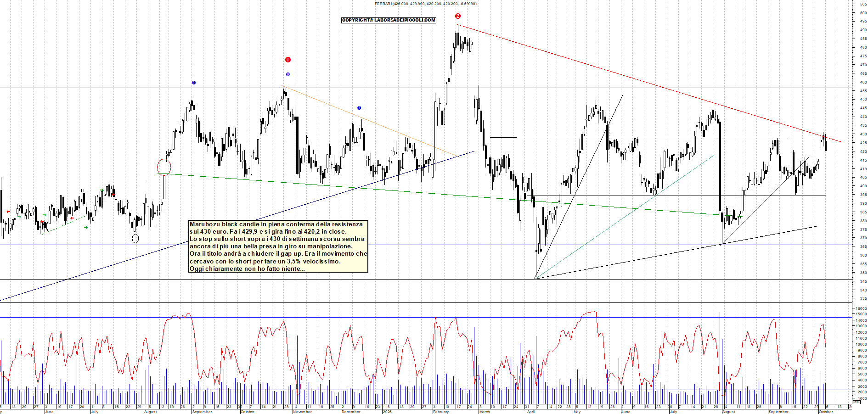The image size is (868, 414).
Task: Click the small black circle under the candles
Action: click(x=135, y=238)
